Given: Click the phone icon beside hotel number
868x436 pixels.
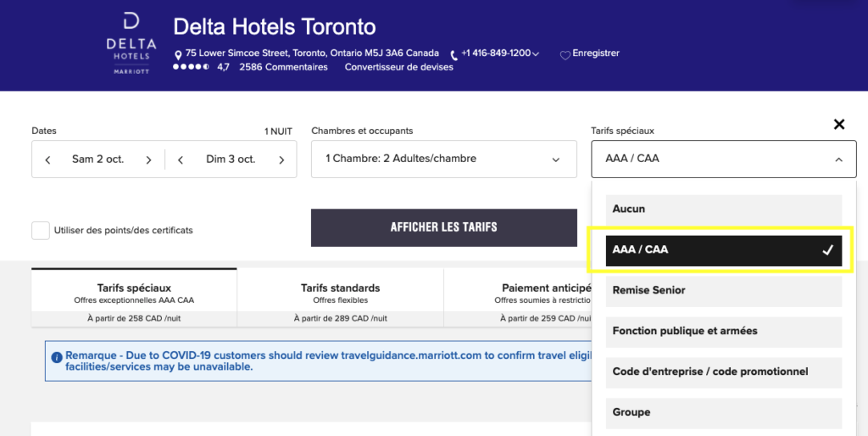Looking at the screenshot, I should click(454, 54).
